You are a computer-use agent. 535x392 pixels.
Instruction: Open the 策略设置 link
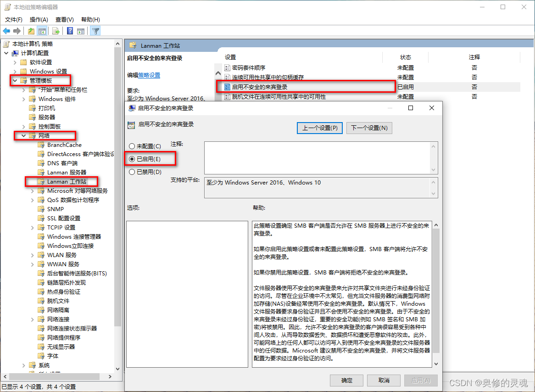coord(149,75)
